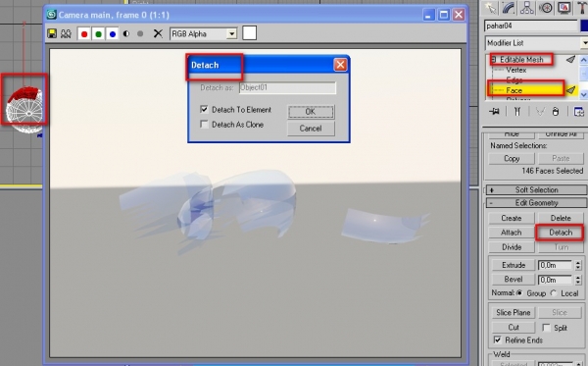Open the Modifier List dropdown
588x366 pixels.
(585, 43)
